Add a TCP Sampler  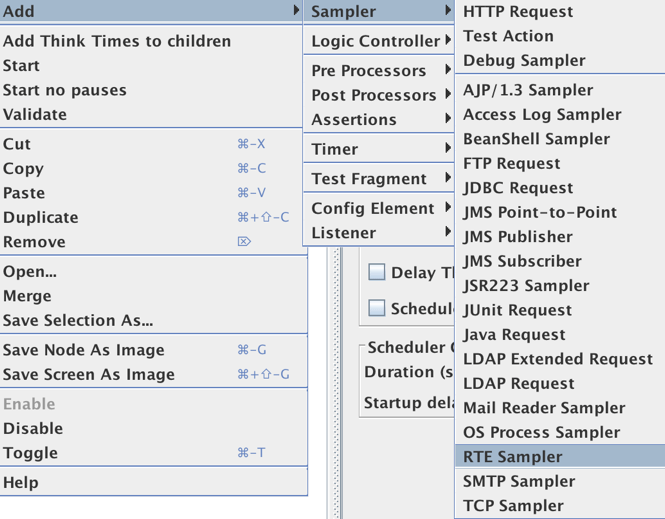click(x=560, y=506)
